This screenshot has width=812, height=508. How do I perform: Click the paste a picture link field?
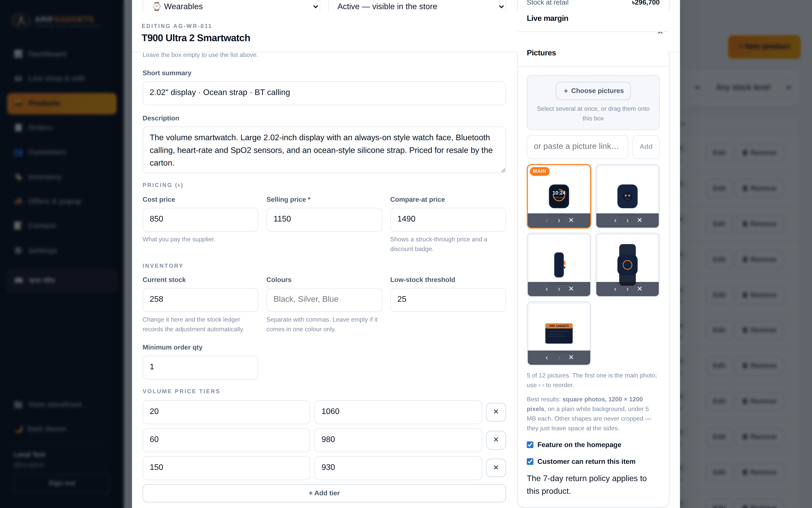(x=577, y=147)
